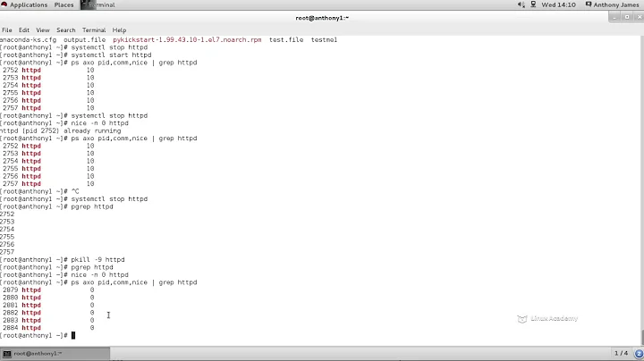Click the test.file filename
Screen dimensions: 644x361
(x=286, y=40)
